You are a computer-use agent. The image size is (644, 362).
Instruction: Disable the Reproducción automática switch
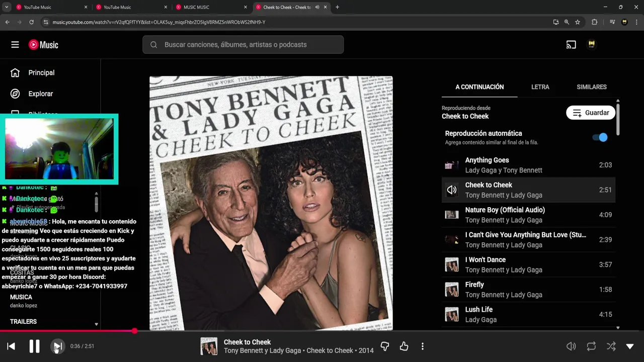600,137
